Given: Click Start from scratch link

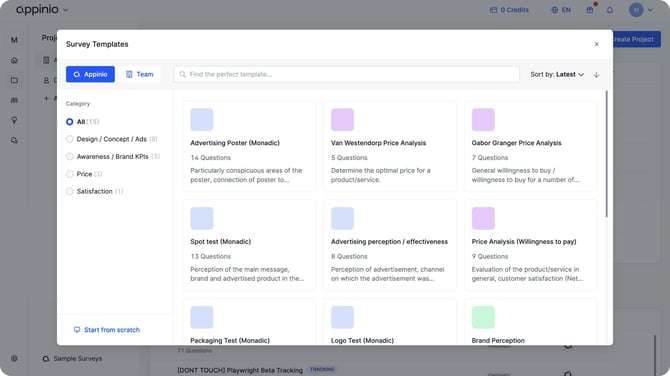Looking at the screenshot, I should coord(107,330).
